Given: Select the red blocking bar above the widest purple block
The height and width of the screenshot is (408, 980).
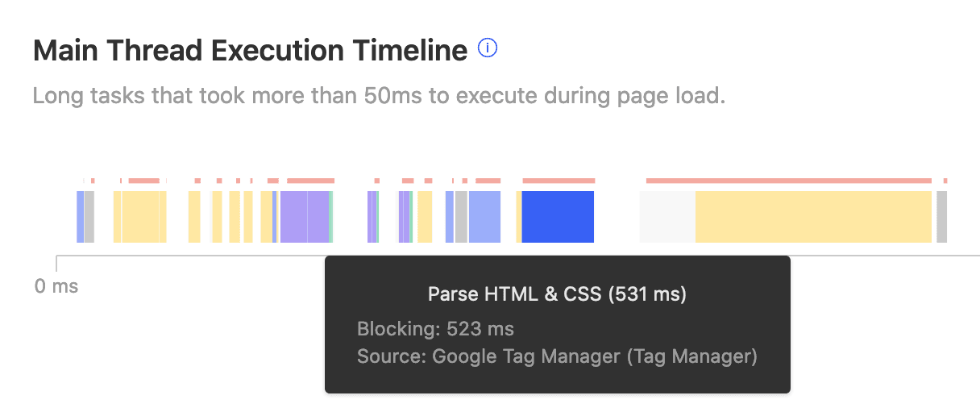Looking at the screenshot, I should [310, 181].
